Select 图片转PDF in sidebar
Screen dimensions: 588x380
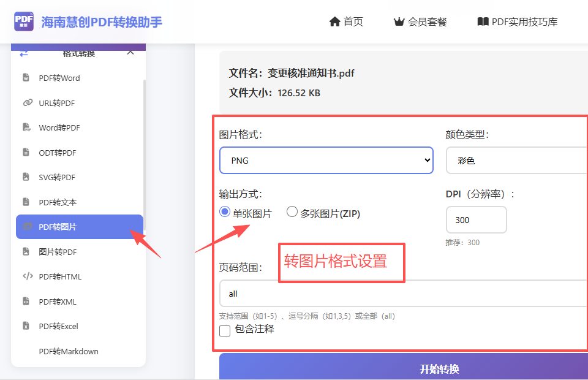coord(80,252)
